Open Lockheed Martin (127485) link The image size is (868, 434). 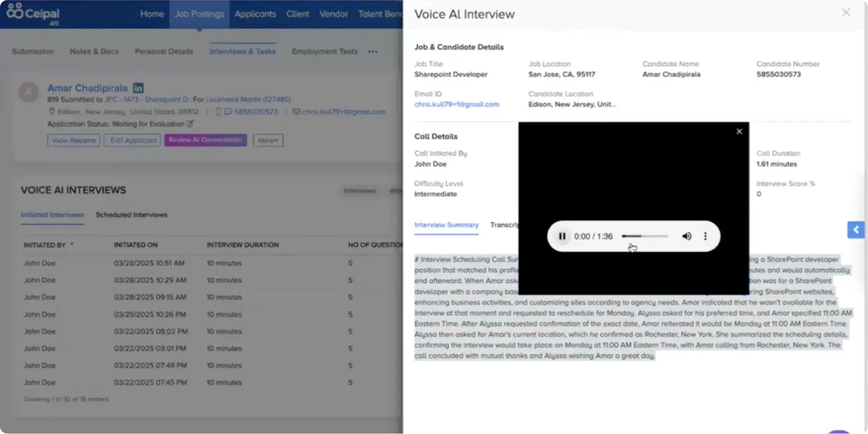pyautogui.click(x=248, y=100)
